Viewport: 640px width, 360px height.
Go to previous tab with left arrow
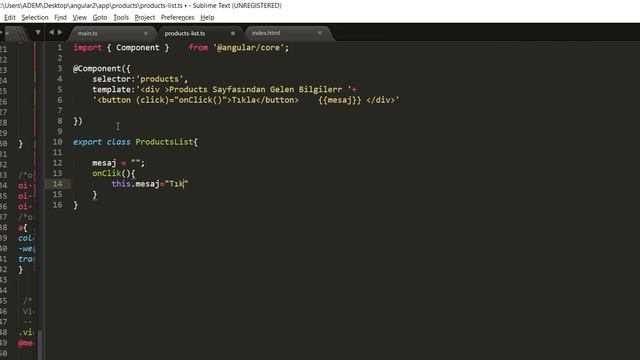[51, 32]
